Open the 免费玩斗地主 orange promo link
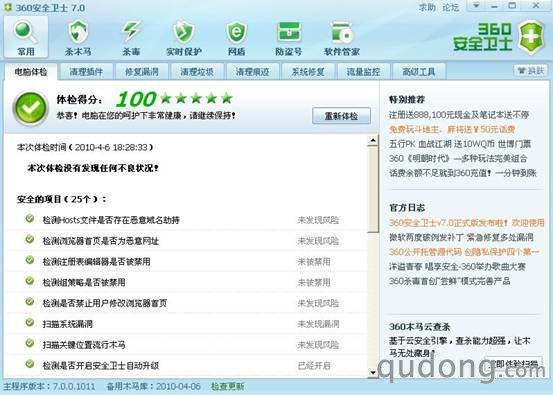Viewport: 553px width, 395px height. [452, 129]
